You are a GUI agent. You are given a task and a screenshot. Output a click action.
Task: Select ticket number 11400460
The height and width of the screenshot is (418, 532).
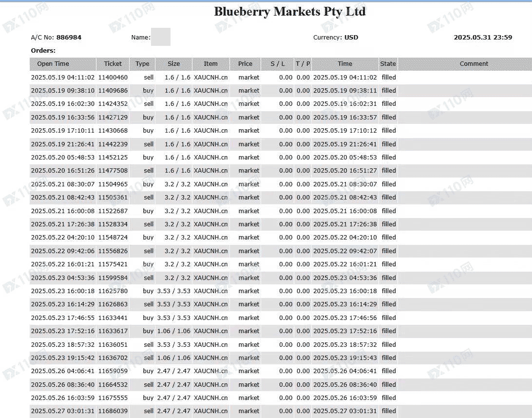coord(113,78)
